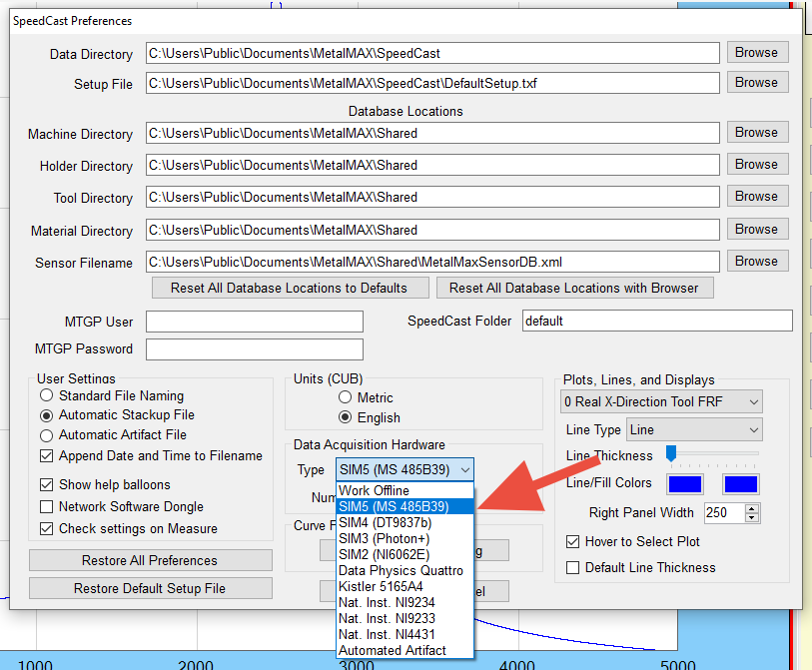
Task: Browse for the Machine Directory
Action: [x=757, y=132]
